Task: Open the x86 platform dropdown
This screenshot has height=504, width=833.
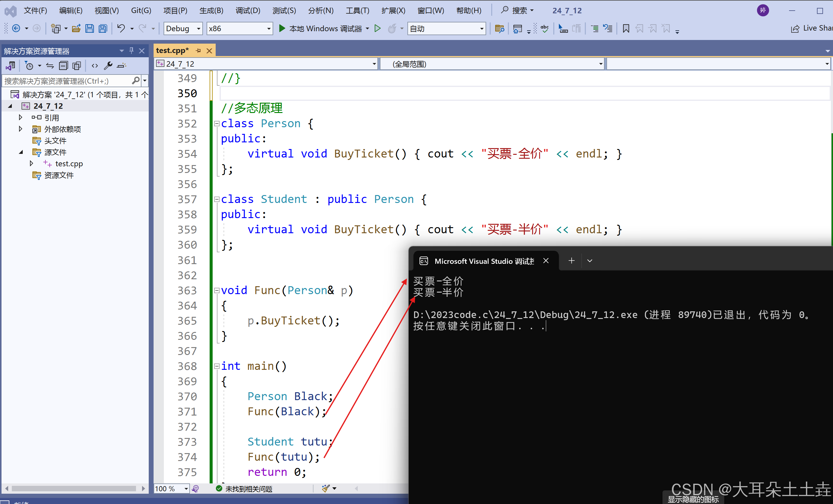Action: pos(239,29)
